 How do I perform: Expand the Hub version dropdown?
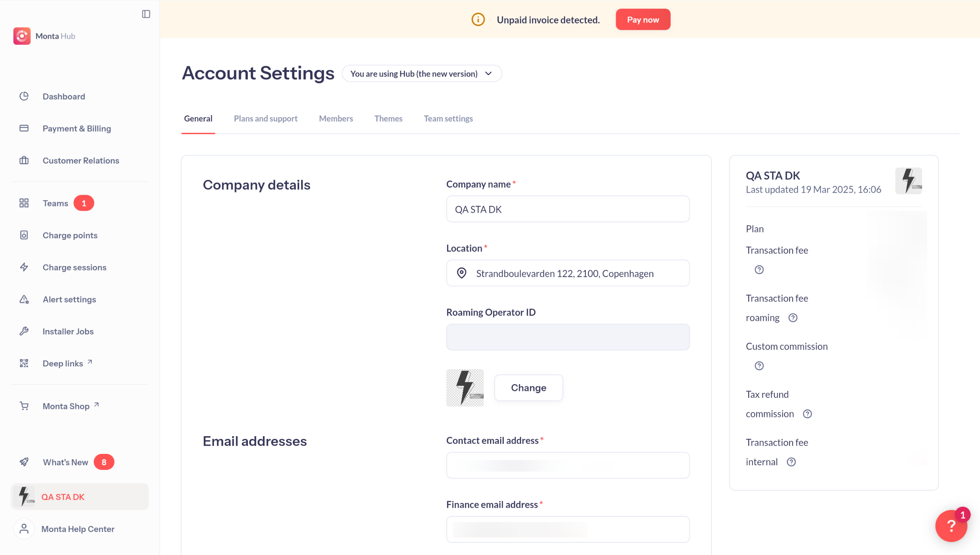click(x=421, y=74)
